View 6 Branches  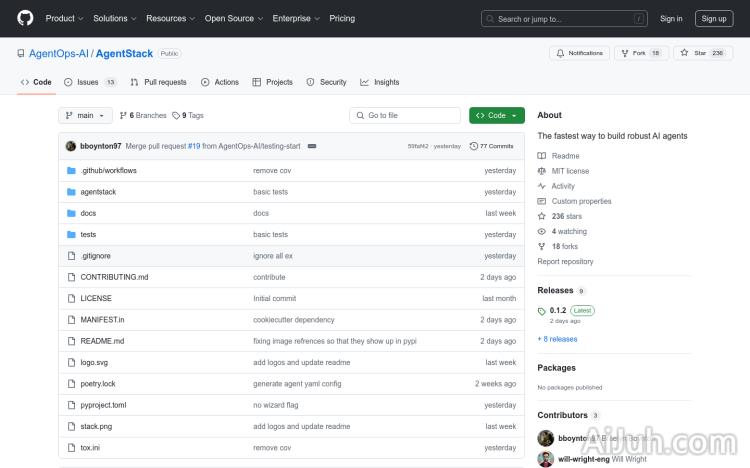tap(143, 115)
